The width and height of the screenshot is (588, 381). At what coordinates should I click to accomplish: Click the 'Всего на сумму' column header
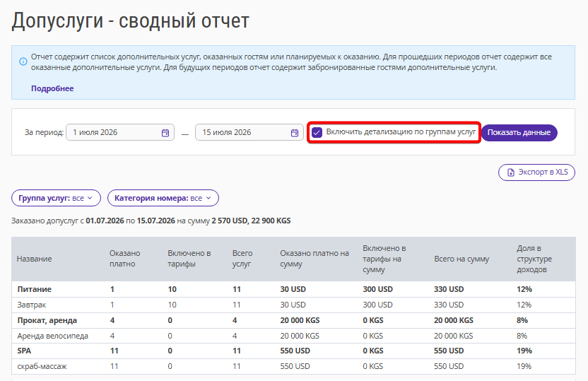(461, 259)
